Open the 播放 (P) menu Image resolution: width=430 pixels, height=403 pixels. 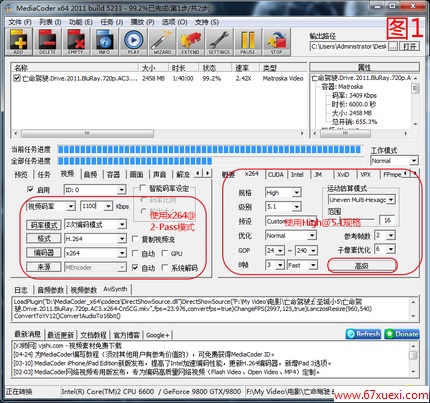[142, 22]
